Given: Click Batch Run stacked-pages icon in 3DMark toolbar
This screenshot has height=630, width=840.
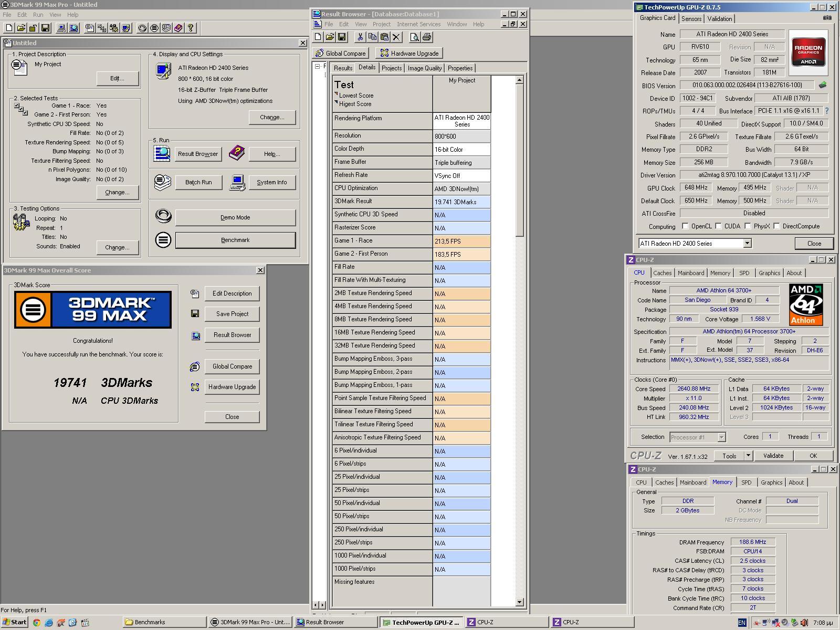Looking at the screenshot, I should pyautogui.click(x=166, y=28).
